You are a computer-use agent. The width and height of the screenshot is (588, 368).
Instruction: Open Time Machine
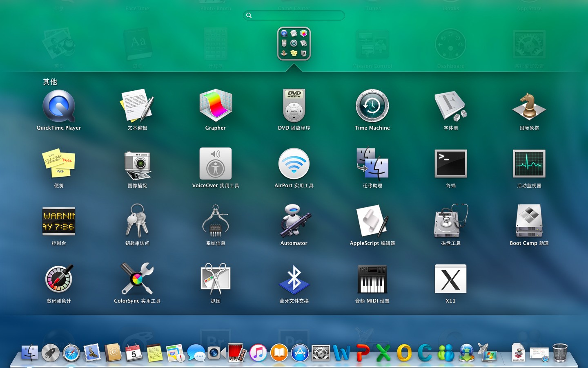pyautogui.click(x=372, y=106)
